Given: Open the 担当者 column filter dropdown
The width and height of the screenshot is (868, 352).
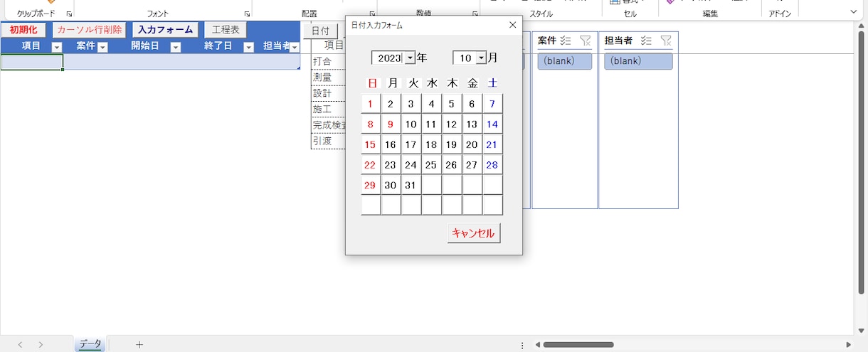Looking at the screenshot, I should click(x=294, y=47).
